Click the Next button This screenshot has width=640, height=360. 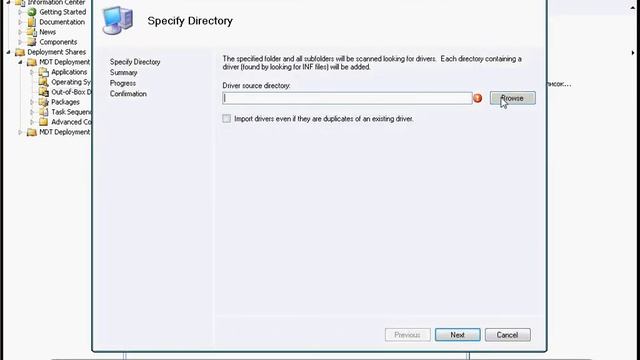click(x=458, y=335)
